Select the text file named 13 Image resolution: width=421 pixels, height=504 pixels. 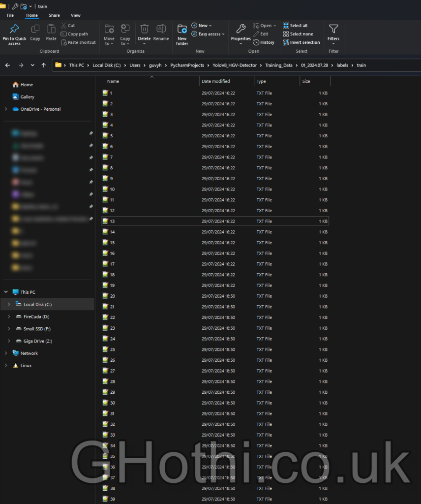[112, 221]
